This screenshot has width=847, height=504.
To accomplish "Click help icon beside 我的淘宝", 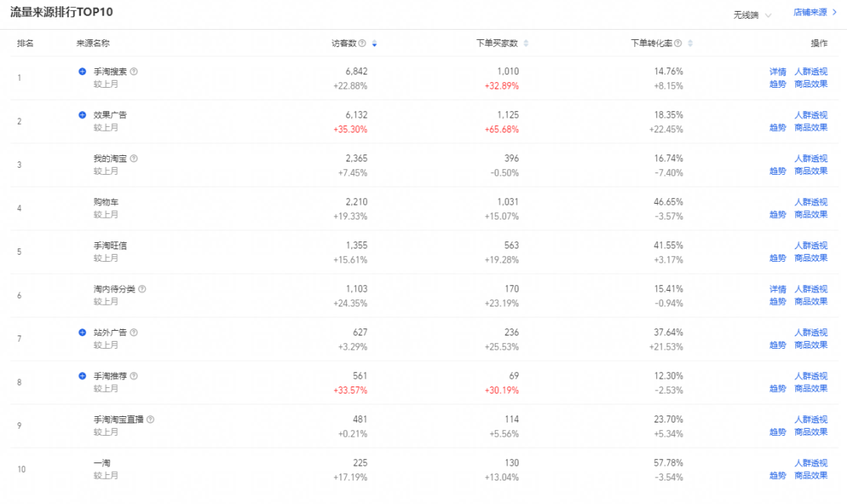I will coord(134,158).
